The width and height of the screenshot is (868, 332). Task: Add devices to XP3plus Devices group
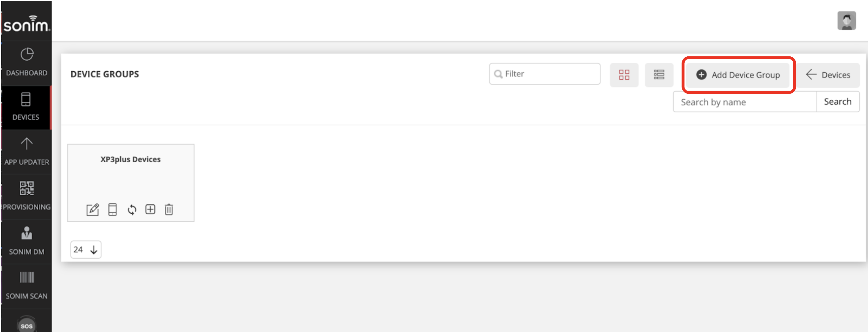[x=150, y=209]
